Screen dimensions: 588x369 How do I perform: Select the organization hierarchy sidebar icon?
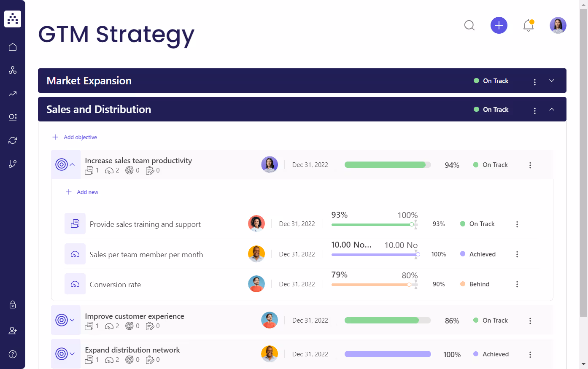point(13,70)
